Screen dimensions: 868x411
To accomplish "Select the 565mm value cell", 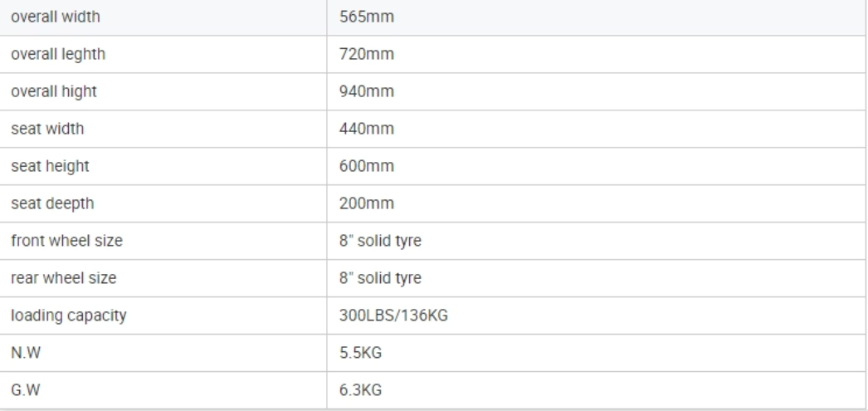I will 596,17.
